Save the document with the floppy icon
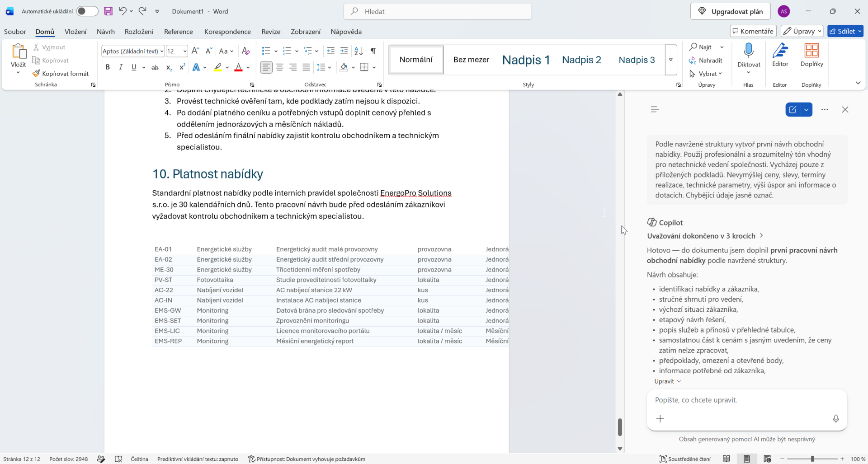 point(108,11)
